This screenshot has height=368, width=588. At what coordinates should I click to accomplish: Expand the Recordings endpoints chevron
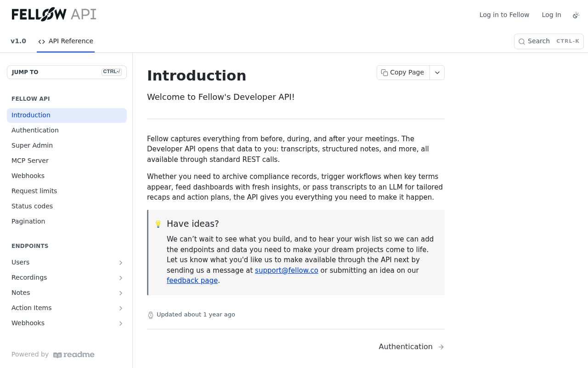(x=121, y=278)
